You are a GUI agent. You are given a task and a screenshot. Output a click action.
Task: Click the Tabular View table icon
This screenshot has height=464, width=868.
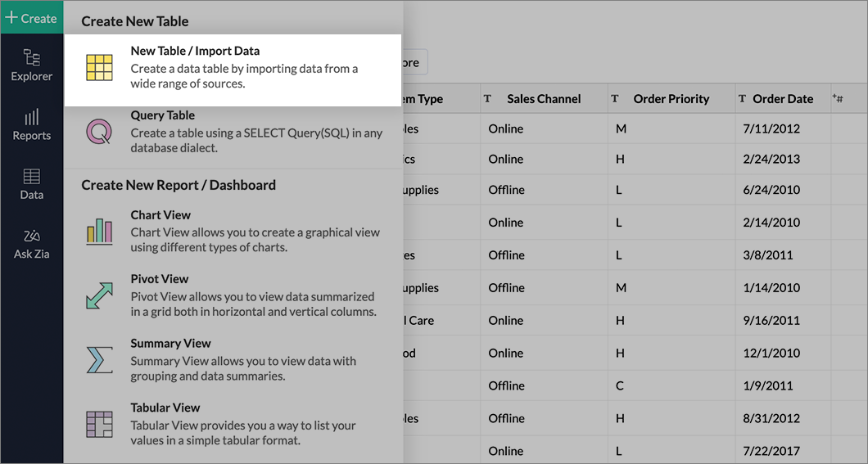pyautogui.click(x=99, y=424)
